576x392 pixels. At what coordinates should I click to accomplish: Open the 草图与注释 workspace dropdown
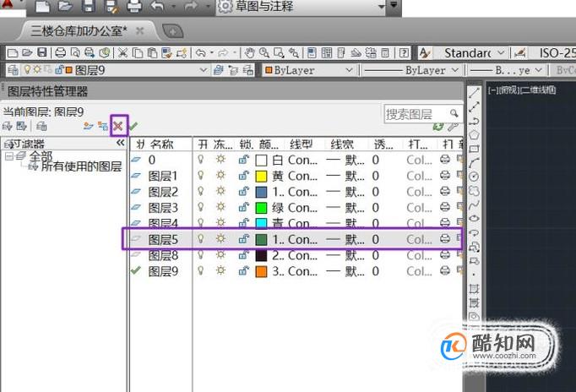[x=381, y=6]
